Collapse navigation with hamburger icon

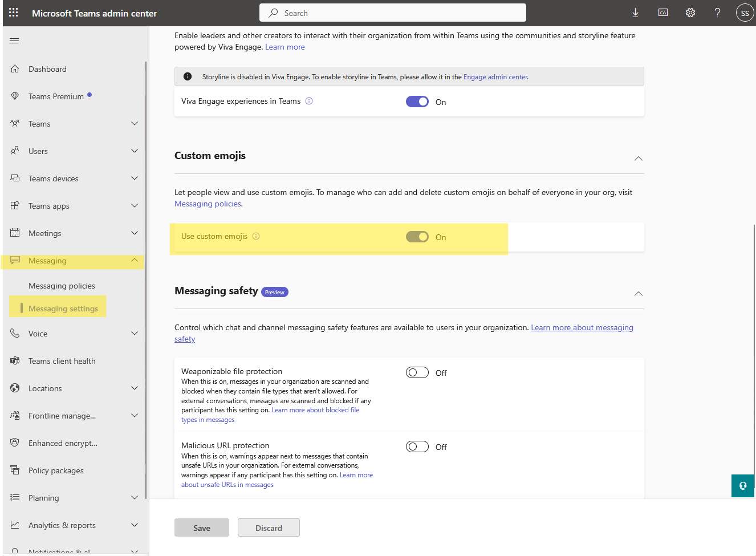[x=15, y=40]
